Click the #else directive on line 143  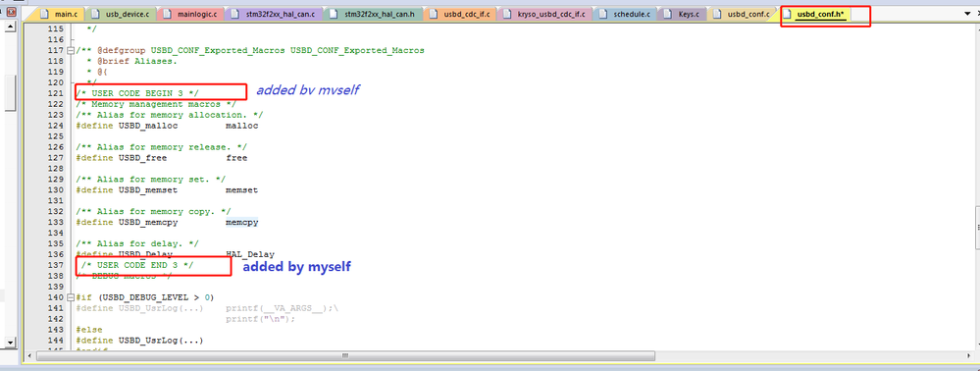[89, 329]
